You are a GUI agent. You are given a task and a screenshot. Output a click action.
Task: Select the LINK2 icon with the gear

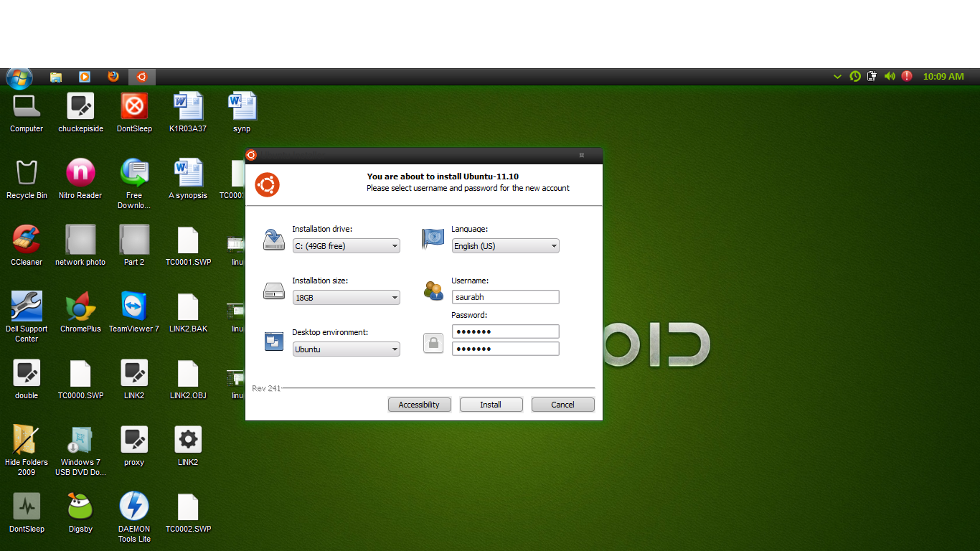[x=188, y=446]
